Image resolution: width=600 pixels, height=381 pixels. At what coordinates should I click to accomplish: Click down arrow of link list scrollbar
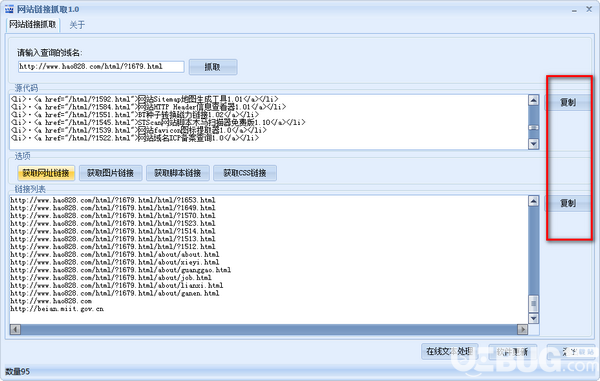pos(533,318)
